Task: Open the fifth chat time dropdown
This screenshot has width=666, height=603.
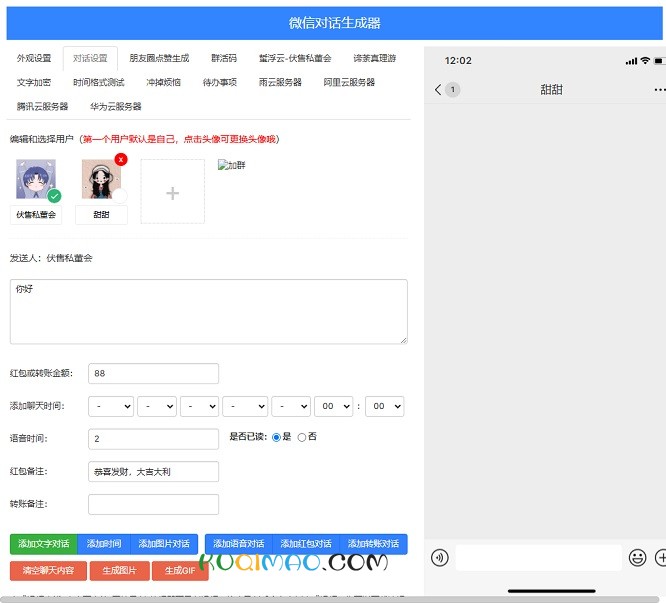Action: pos(291,406)
